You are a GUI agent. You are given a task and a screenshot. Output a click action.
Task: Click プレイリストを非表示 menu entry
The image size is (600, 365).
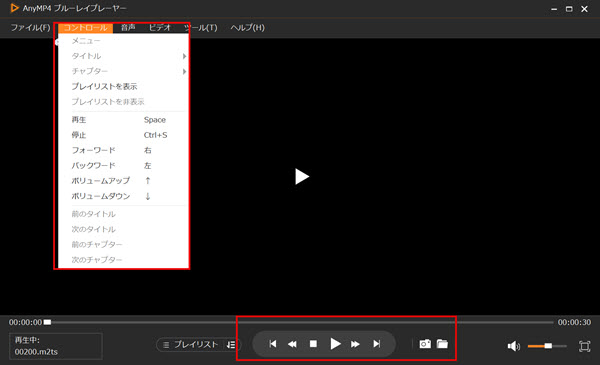click(x=123, y=102)
